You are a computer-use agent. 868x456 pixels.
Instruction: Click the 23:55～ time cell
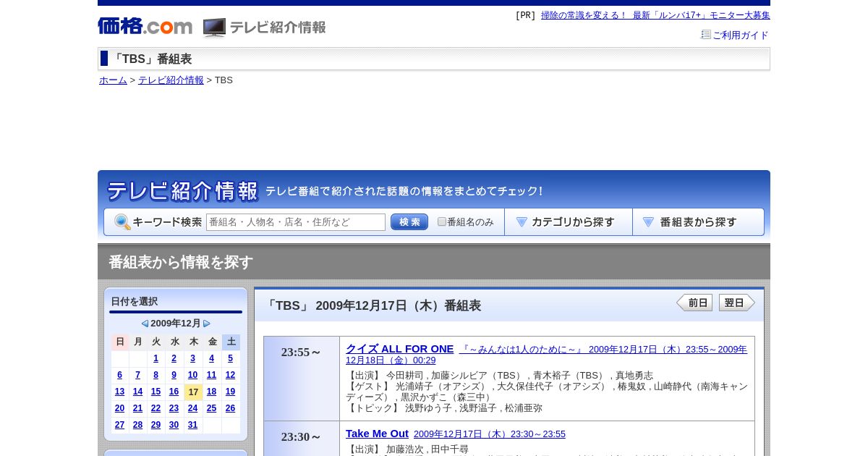(302, 378)
